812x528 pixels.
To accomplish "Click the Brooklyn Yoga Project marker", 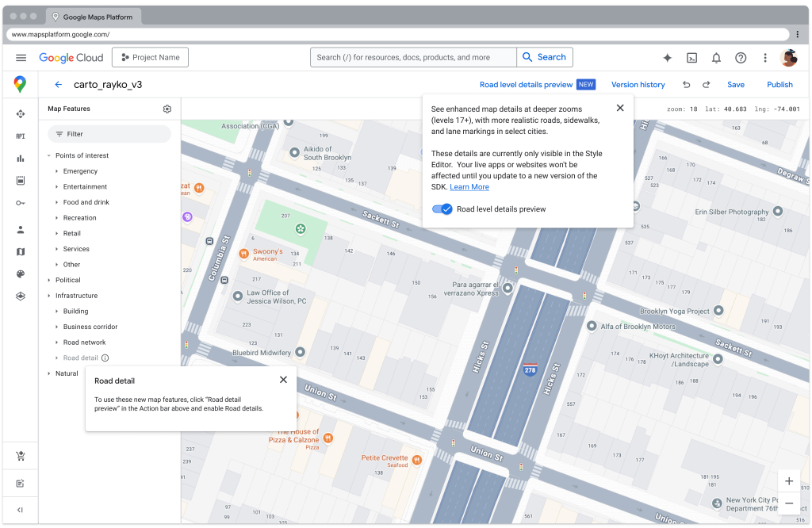I will pyautogui.click(x=718, y=310).
